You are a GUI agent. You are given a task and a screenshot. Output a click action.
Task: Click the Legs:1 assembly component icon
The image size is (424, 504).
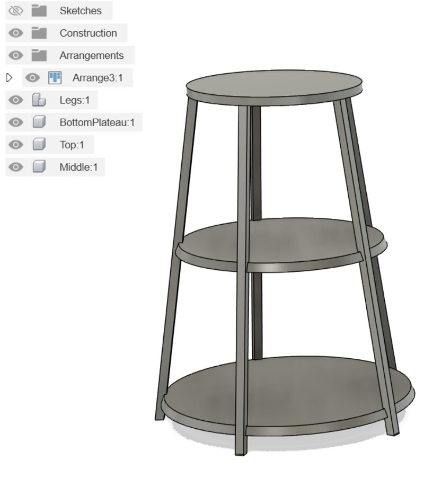[x=39, y=100]
